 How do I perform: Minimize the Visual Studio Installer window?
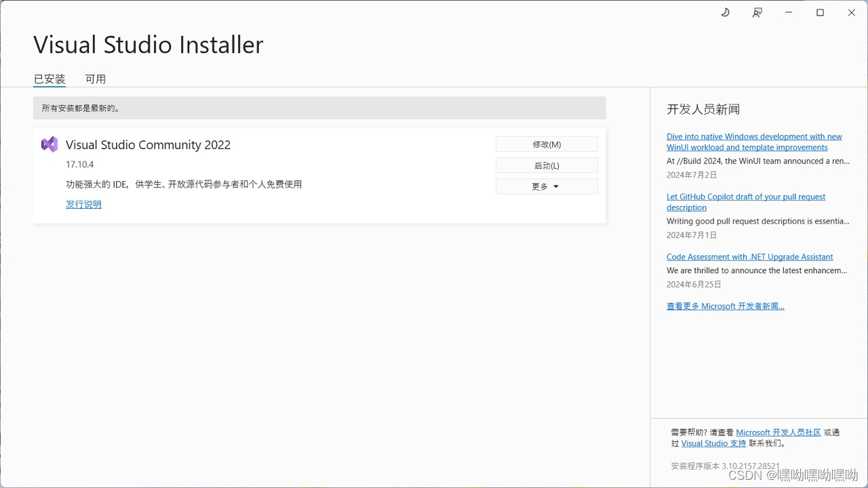tap(789, 12)
